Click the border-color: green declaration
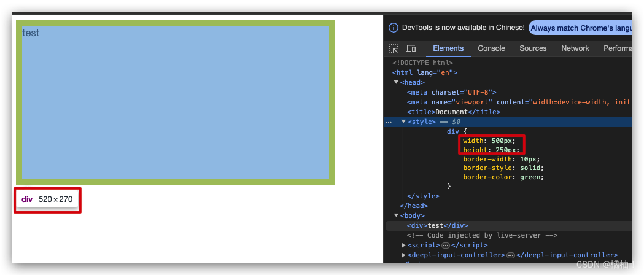Image resolution: width=644 pixels, height=275 pixels. [503, 177]
